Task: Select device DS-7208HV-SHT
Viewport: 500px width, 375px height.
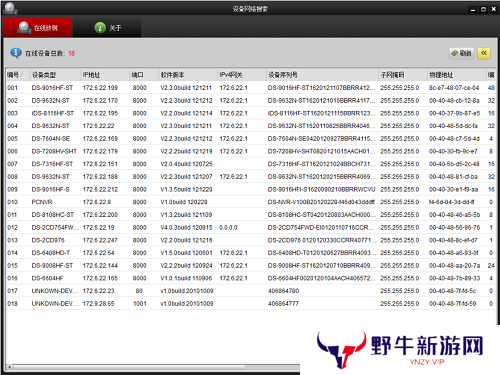Action: pyautogui.click(x=54, y=151)
